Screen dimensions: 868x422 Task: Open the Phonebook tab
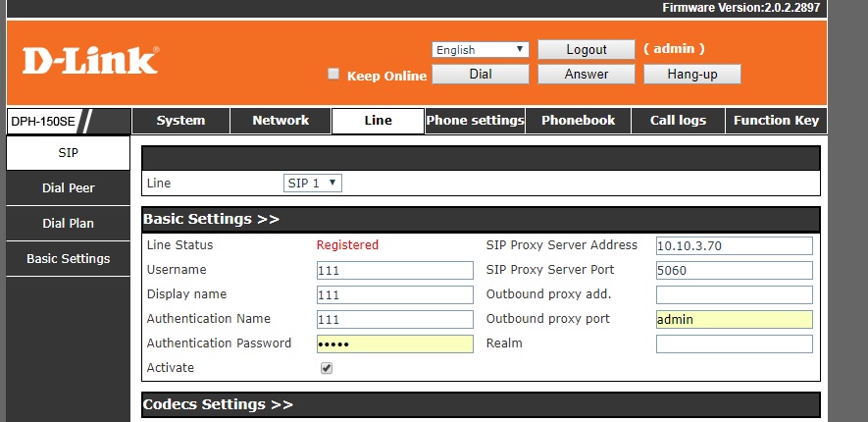pos(579,121)
